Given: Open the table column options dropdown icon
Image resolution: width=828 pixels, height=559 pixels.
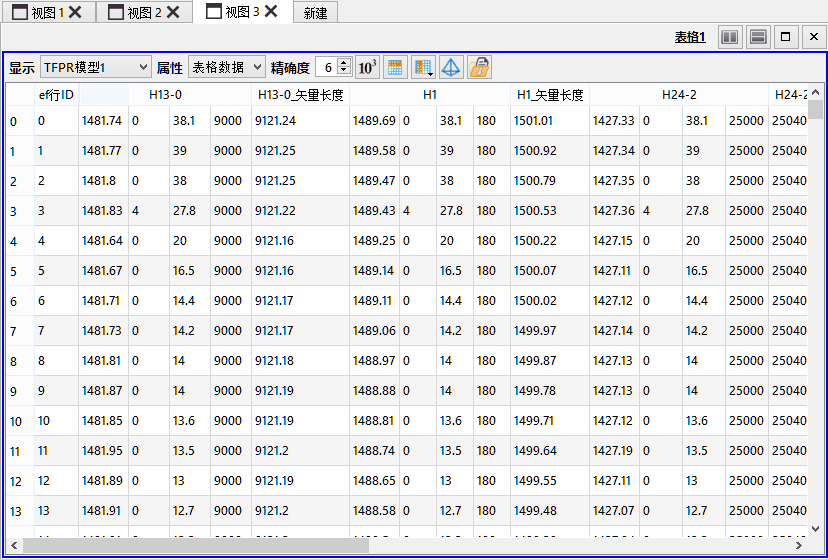Looking at the screenshot, I should (423, 67).
